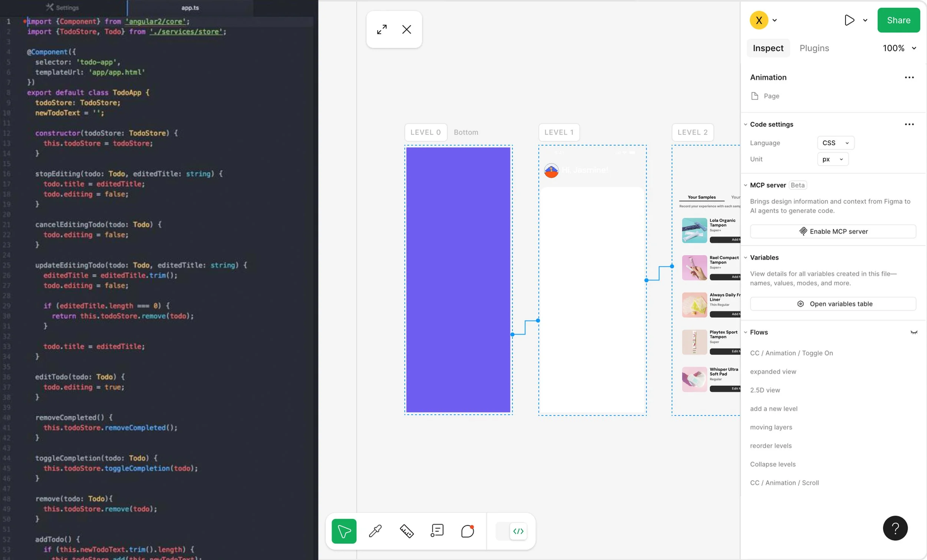Click the expand arrows icon
Screen dimensions: 927x560
pos(382,29)
